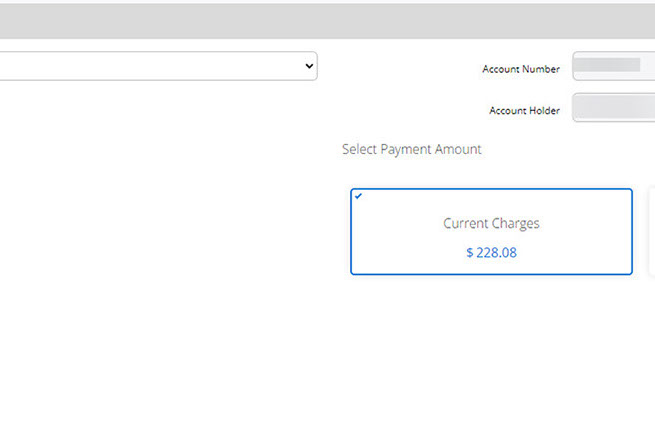The image size is (655, 421).
Task: Focus the Account Holder field
Action: (x=613, y=108)
